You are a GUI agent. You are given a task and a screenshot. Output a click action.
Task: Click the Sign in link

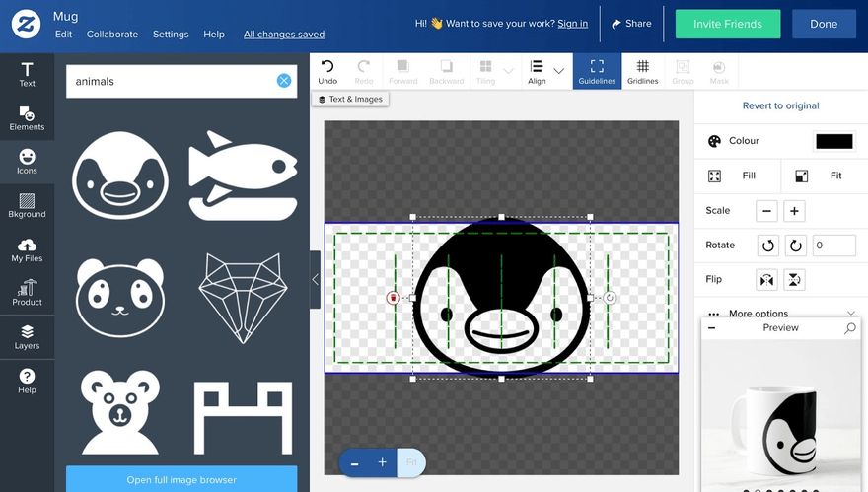tap(572, 24)
